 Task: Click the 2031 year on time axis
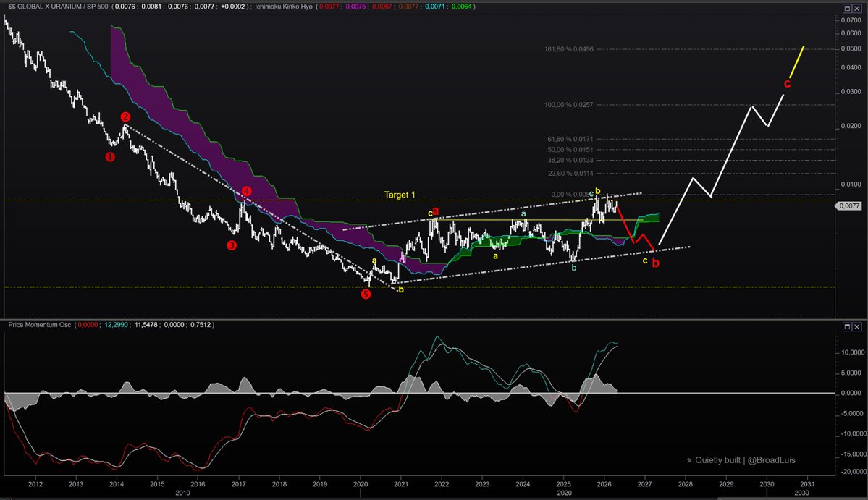(x=807, y=484)
